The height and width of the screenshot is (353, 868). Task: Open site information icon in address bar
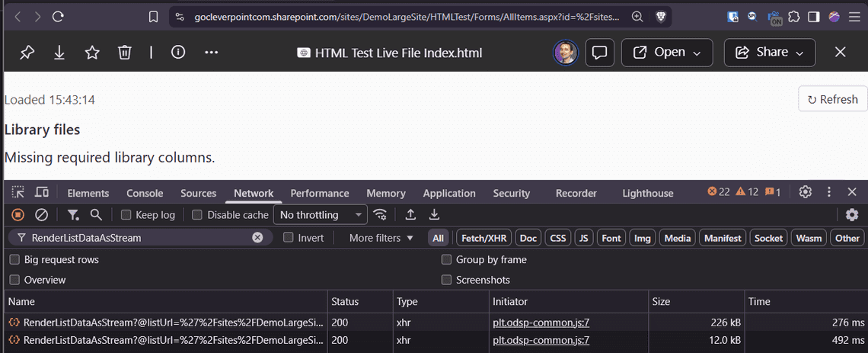[180, 18]
